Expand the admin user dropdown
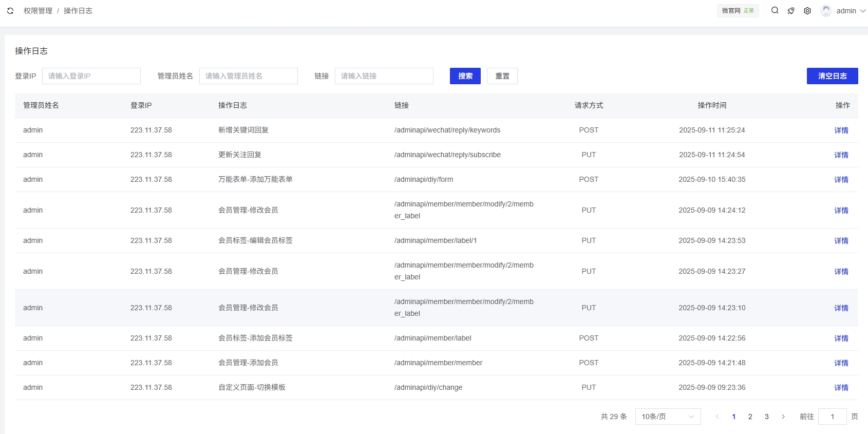The width and height of the screenshot is (868, 434). click(x=851, y=11)
